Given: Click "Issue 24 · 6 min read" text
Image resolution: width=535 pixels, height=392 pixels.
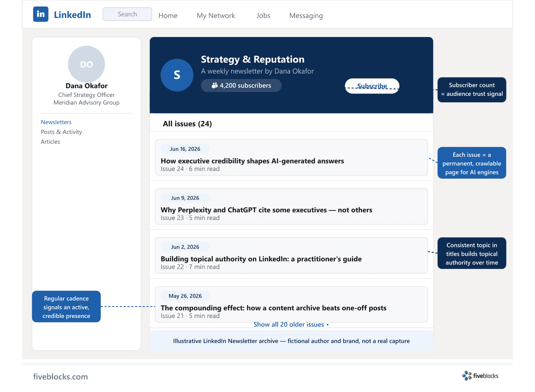Looking at the screenshot, I should click(190, 169).
